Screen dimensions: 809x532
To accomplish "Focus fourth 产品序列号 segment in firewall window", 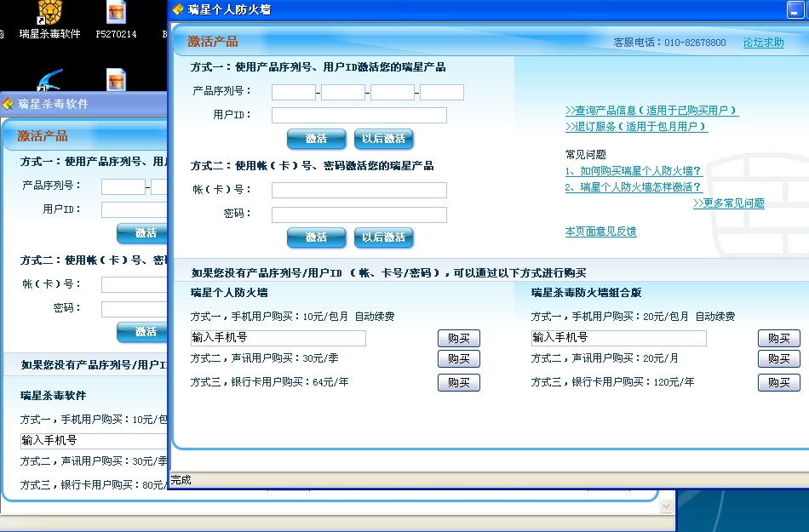I will click(442, 92).
